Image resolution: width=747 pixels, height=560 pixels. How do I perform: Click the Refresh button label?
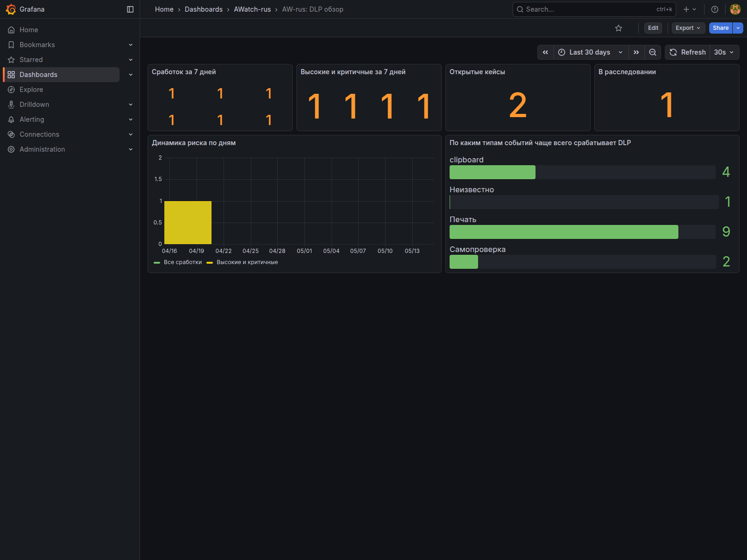(x=693, y=52)
